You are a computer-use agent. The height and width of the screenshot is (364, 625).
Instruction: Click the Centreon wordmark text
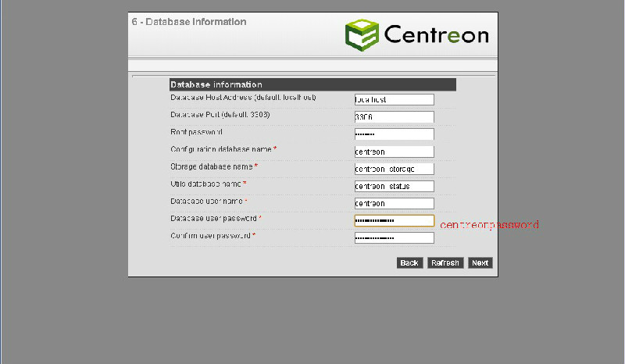tap(436, 35)
